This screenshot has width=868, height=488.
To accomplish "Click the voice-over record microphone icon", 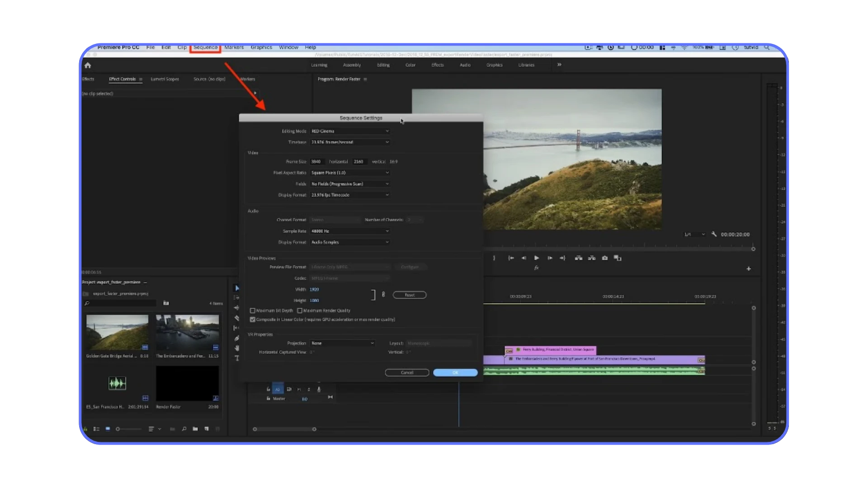I will point(319,389).
